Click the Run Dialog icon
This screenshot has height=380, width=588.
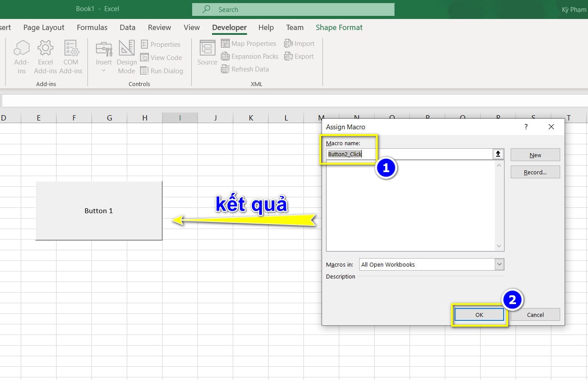point(162,71)
